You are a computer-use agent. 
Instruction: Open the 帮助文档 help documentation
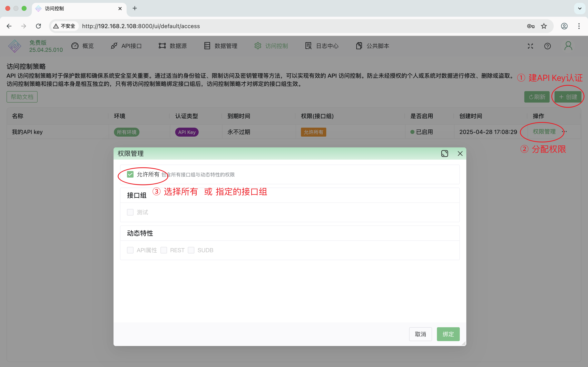[22, 97]
